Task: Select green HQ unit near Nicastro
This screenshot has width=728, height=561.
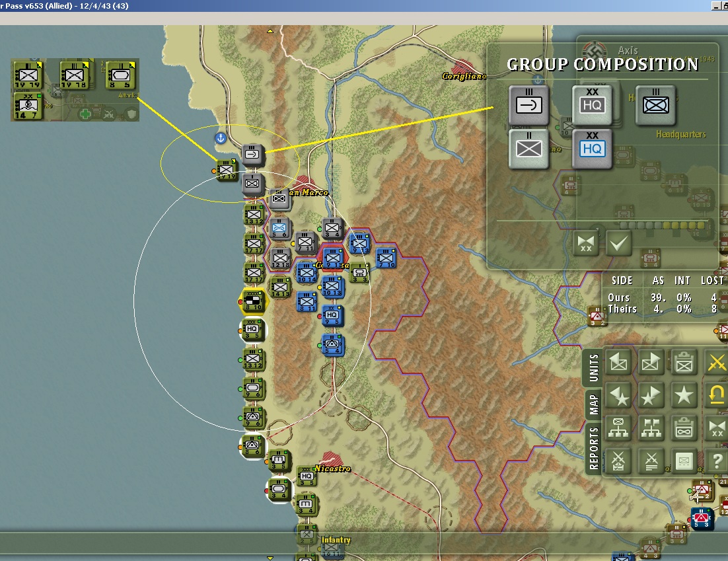Action: pyautogui.click(x=307, y=476)
